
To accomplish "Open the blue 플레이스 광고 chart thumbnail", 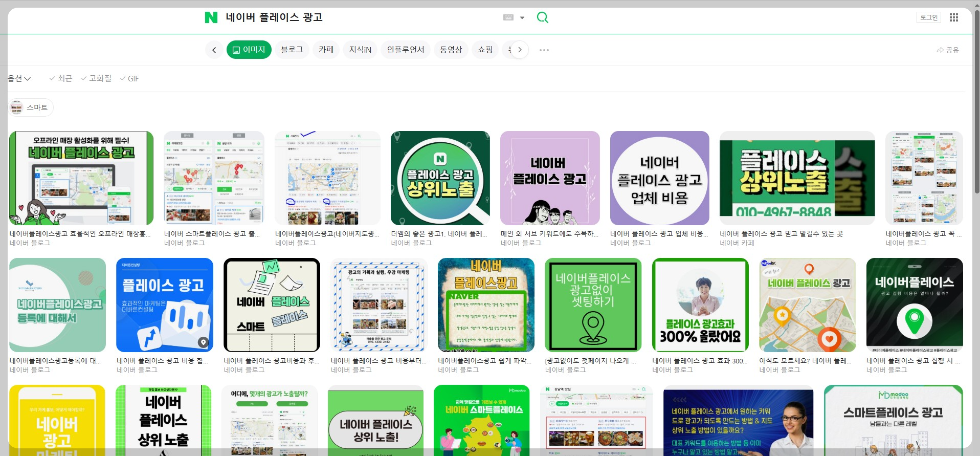I will tap(165, 305).
